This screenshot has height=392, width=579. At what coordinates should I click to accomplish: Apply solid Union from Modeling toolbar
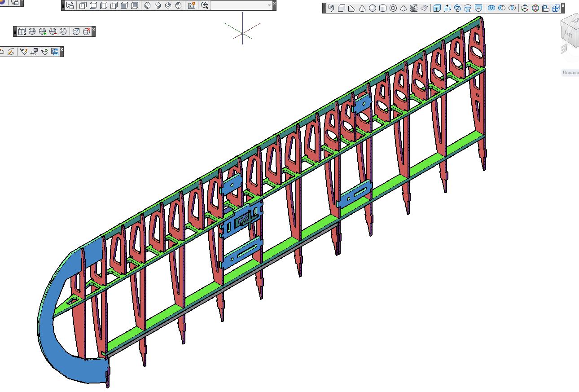pyautogui.click(x=491, y=8)
